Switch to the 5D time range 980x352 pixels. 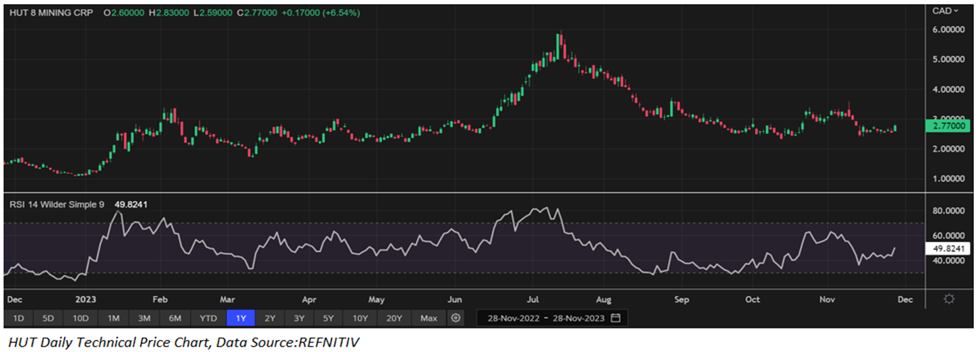click(x=49, y=318)
